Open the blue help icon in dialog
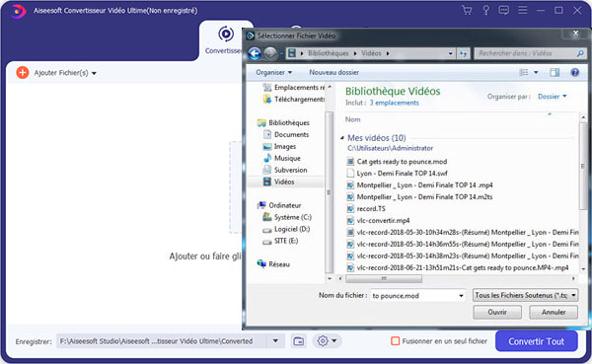The width and height of the screenshot is (592, 364). pos(574,72)
